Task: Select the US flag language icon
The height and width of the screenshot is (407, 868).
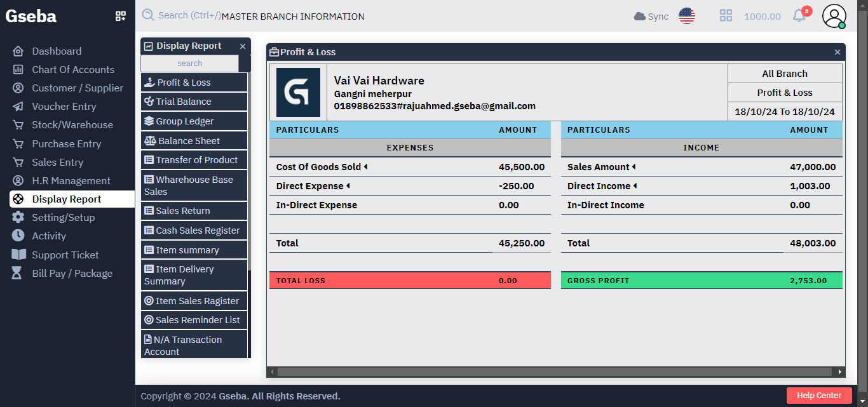Action: [x=686, y=17]
